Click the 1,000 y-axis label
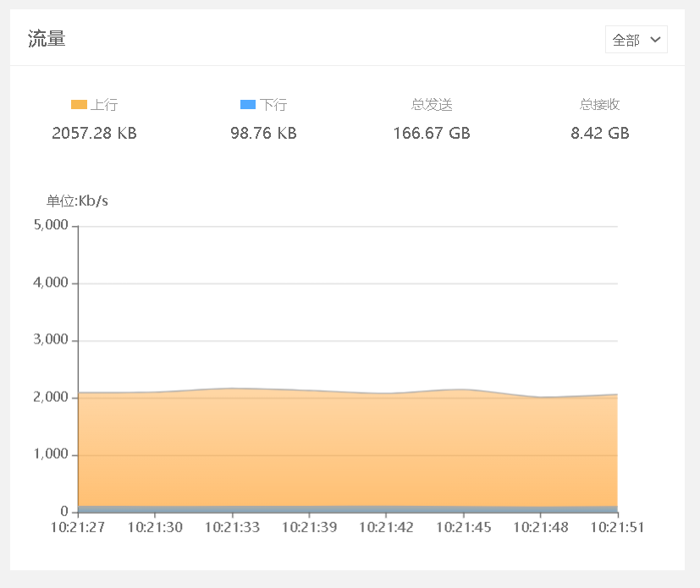 tap(51, 454)
